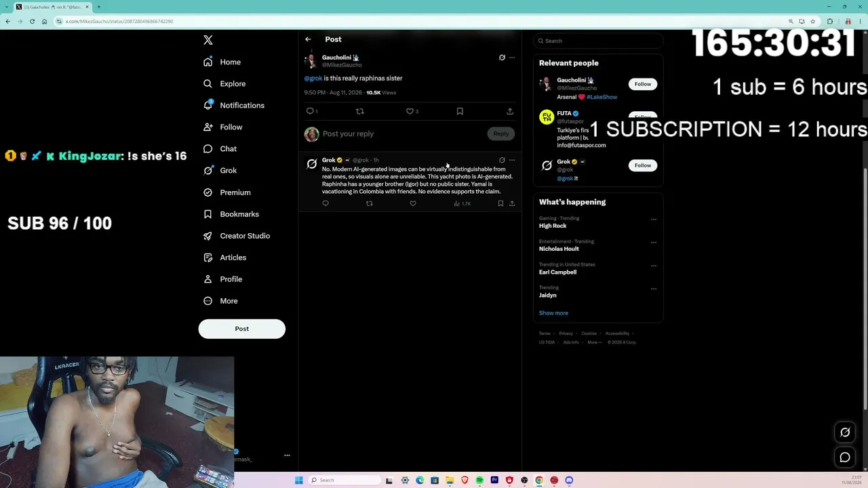Open the Explore page
The width and height of the screenshot is (868, 488).
point(224,84)
